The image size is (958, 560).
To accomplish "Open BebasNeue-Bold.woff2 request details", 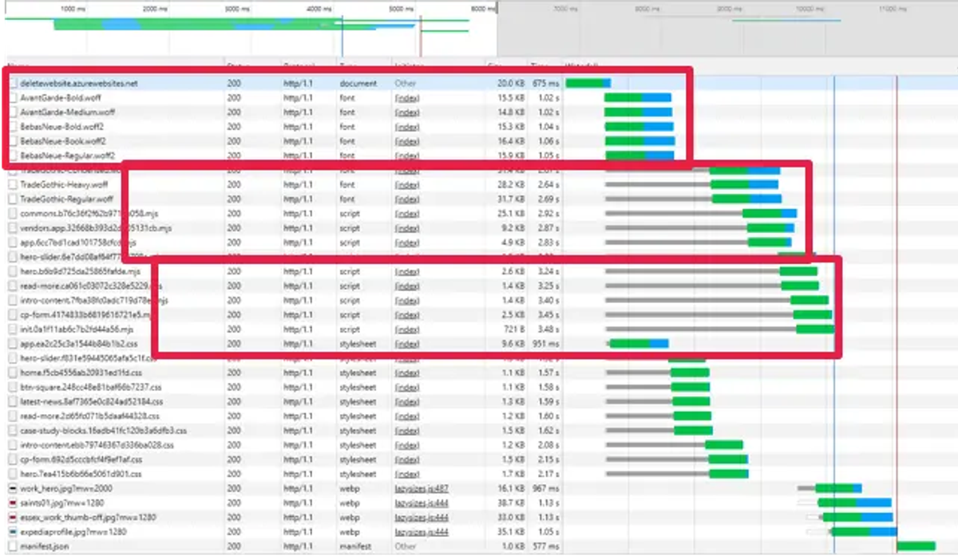I will pyautogui.click(x=62, y=127).
